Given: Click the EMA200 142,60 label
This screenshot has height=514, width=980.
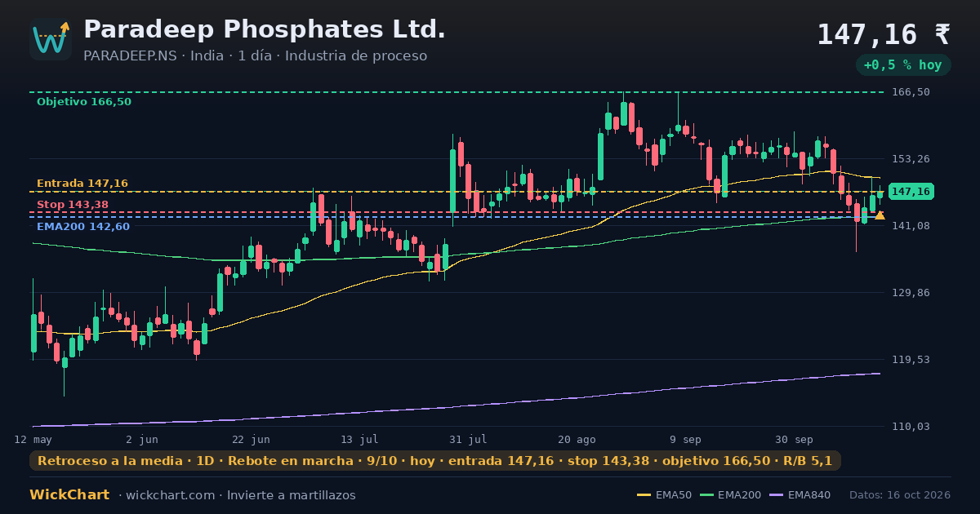Looking at the screenshot, I should pyautogui.click(x=83, y=226).
